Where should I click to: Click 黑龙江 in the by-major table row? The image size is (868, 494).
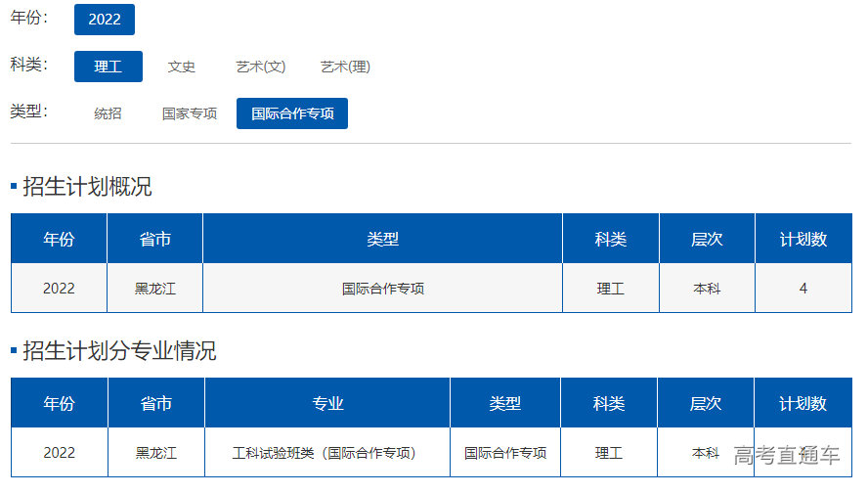(x=155, y=453)
